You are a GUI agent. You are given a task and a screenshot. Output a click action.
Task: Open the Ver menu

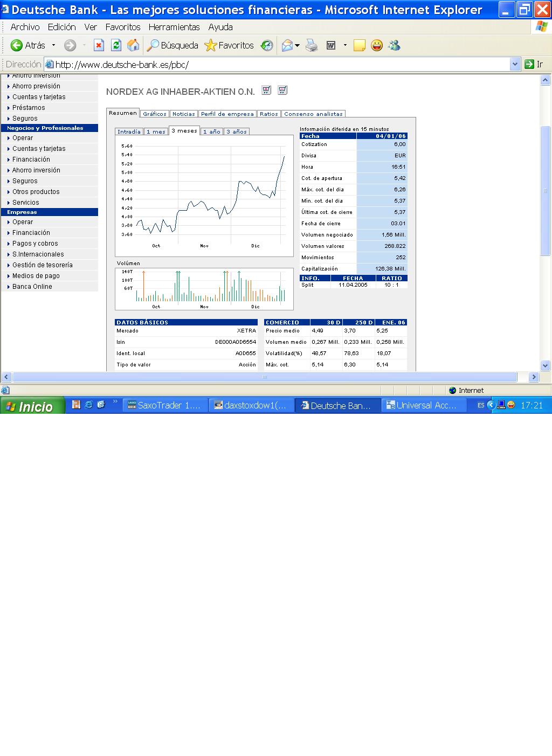pyautogui.click(x=91, y=27)
